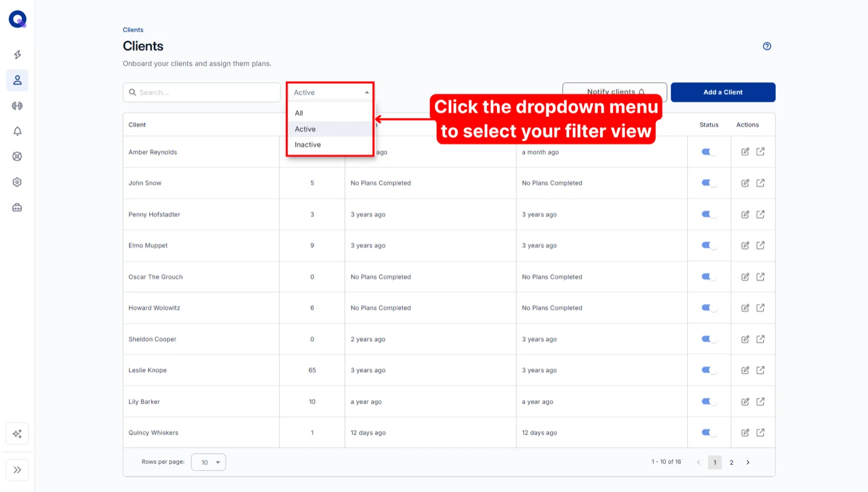Edit Quincy Whiskers' client record
This screenshot has width=868, height=492.
coord(745,433)
